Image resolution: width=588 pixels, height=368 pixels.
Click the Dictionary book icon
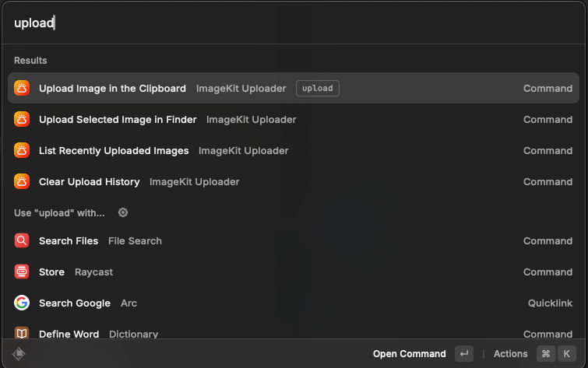[22, 333]
